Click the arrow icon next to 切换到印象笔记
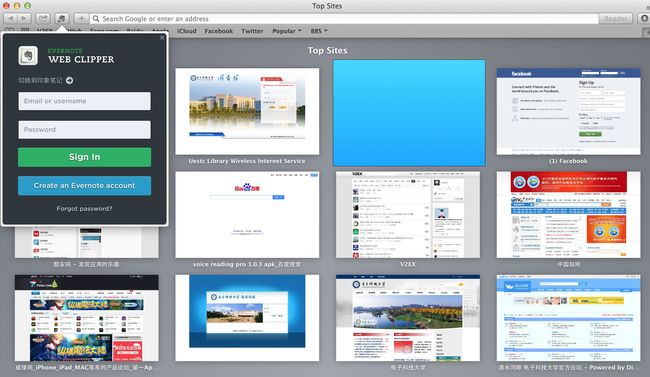650x377 pixels. click(x=69, y=80)
